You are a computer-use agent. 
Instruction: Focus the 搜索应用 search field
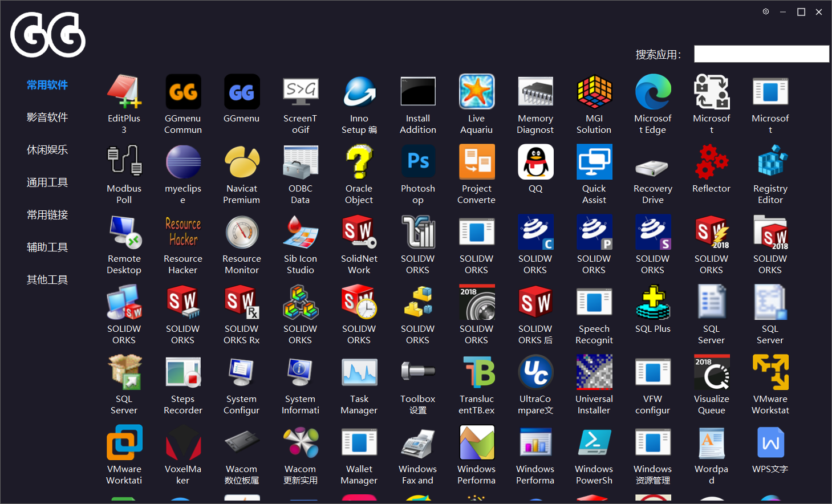(x=761, y=54)
